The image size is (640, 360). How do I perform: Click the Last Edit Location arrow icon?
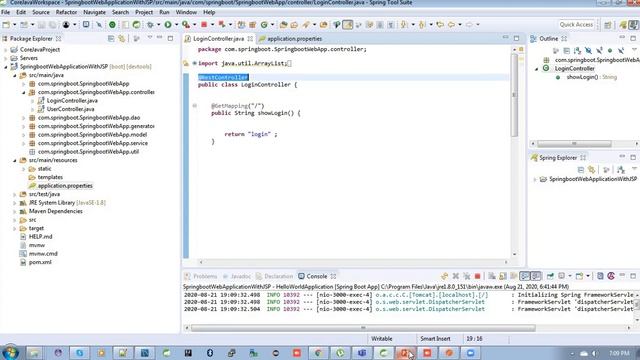point(440,24)
